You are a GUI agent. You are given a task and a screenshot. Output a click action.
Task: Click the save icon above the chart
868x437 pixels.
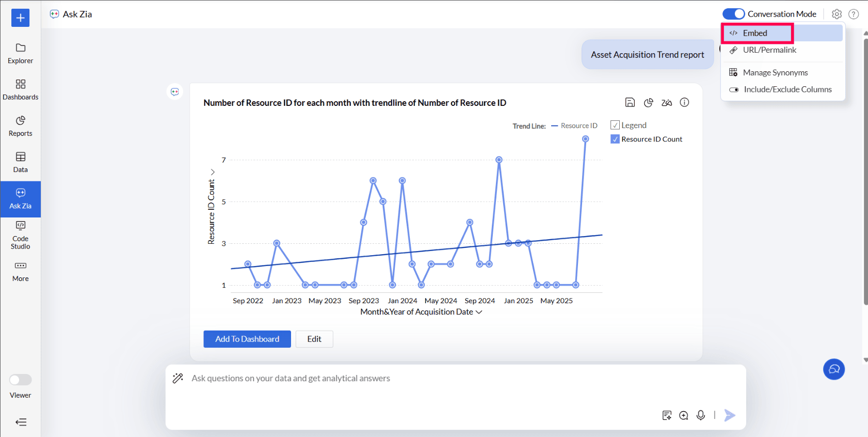[630, 102]
